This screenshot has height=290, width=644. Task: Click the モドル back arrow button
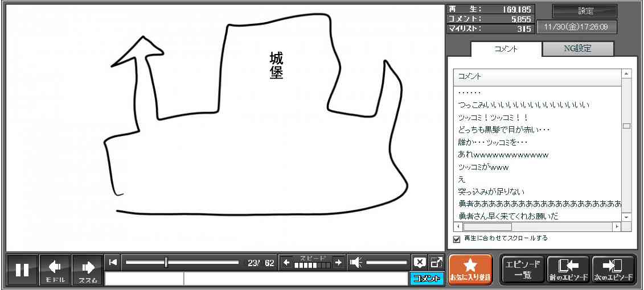pyautogui.click(x=55, y=270)
